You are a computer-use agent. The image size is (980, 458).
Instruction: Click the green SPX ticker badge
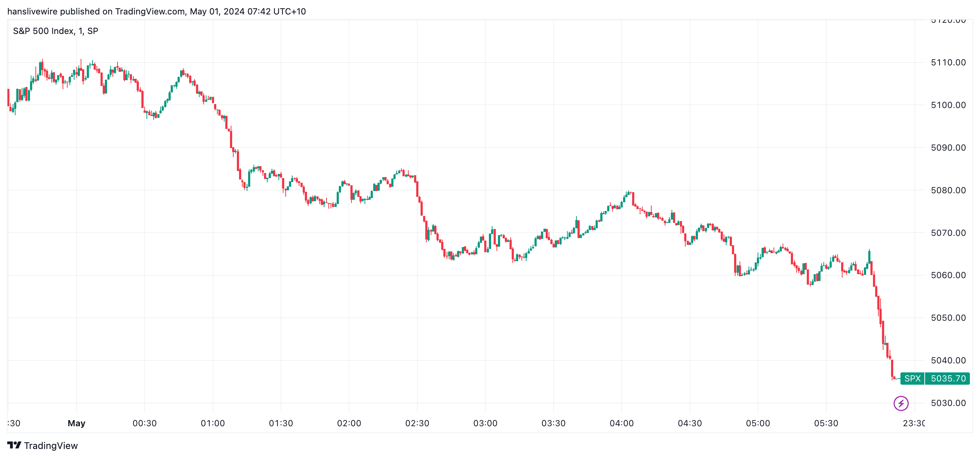(x=912, y=379)
